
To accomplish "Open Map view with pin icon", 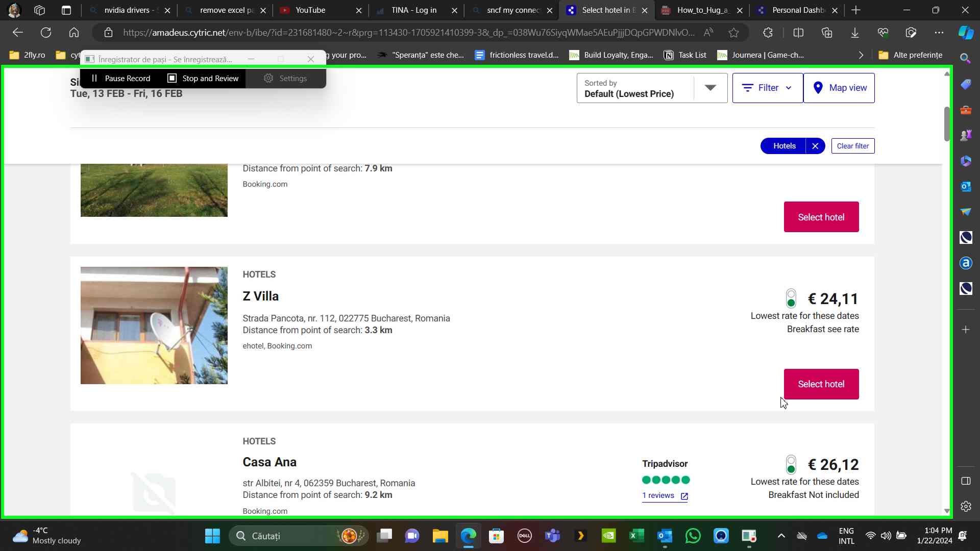I will [x=839, y=88].
